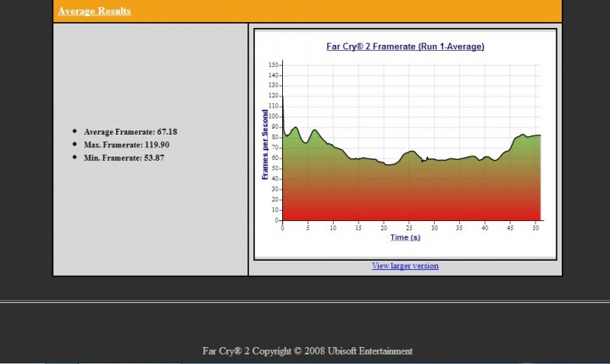
Task: Click the bullet before Max. Framerate
Action: coord(75,144)
